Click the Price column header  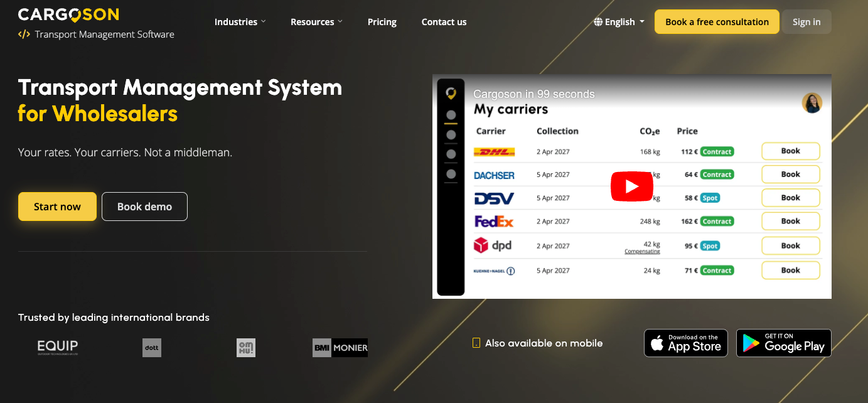click(x=687, y=131)
